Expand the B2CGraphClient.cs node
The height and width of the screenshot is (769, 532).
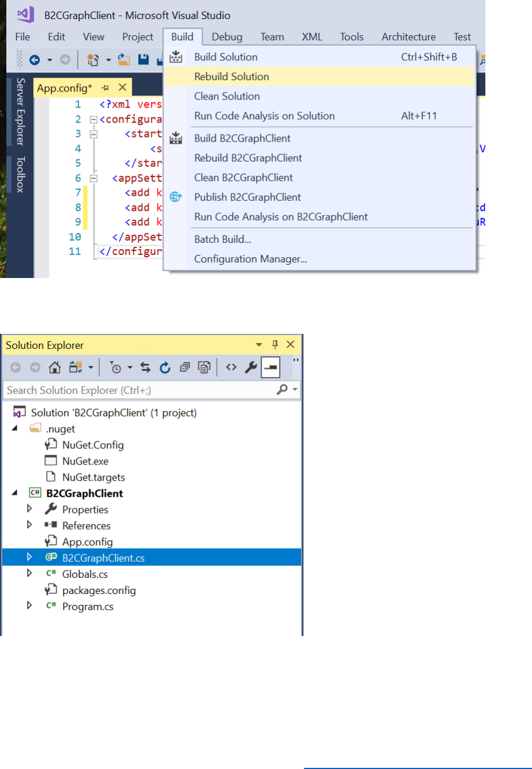(x=29, y=557)
